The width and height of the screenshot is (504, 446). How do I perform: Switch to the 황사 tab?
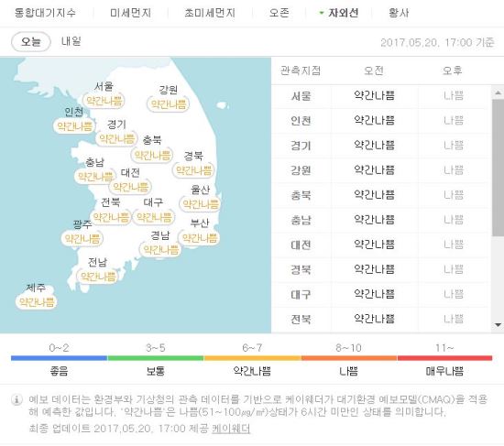point(399,13)
